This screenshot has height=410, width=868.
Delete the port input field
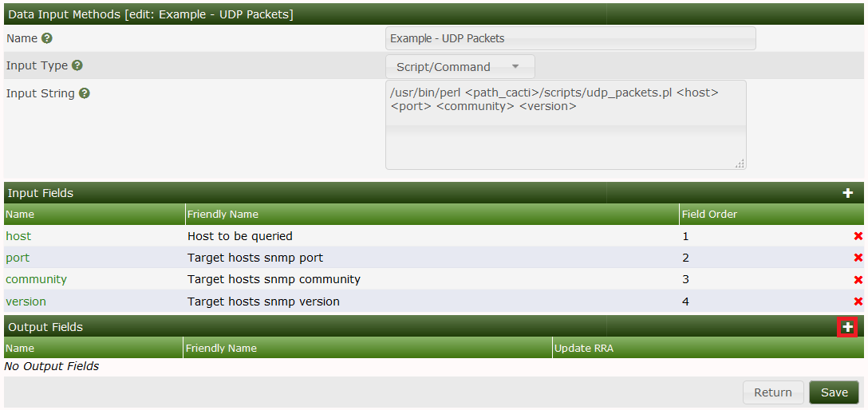coord(858,258)
